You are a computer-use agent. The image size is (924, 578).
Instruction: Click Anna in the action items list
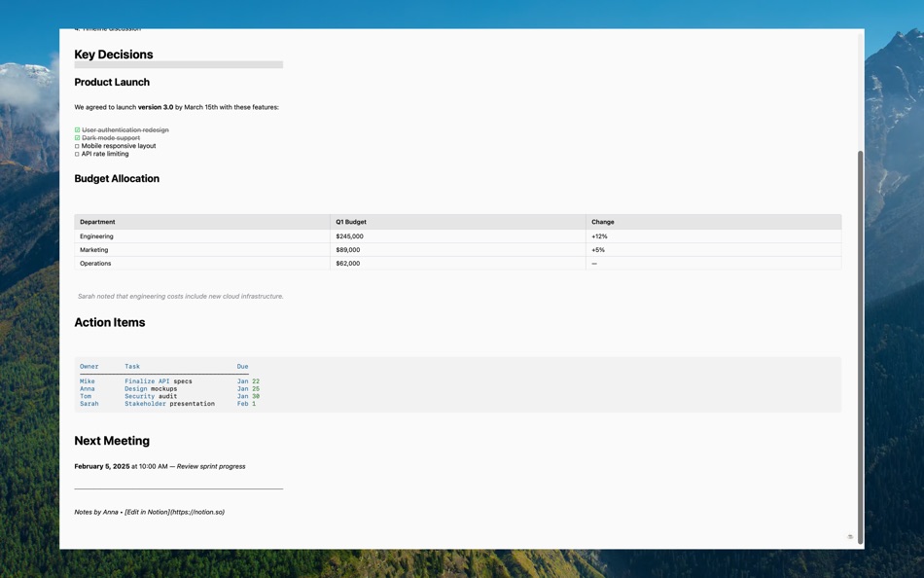(x=88, y=389)
